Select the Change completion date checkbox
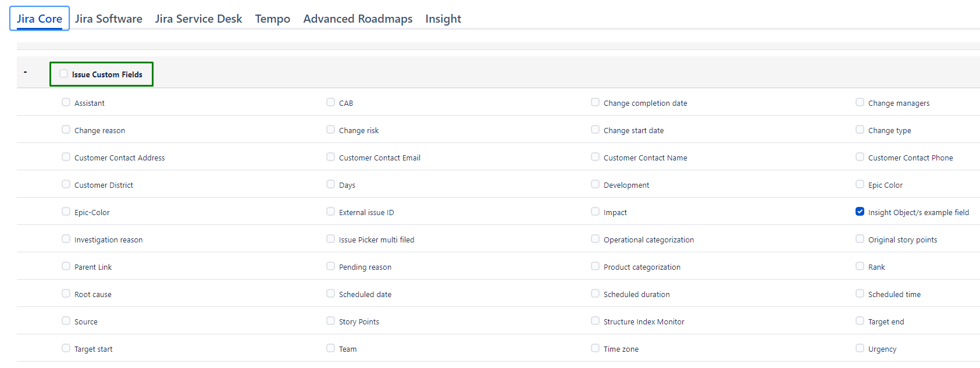 pyautogui.click(x=596, y=102)
